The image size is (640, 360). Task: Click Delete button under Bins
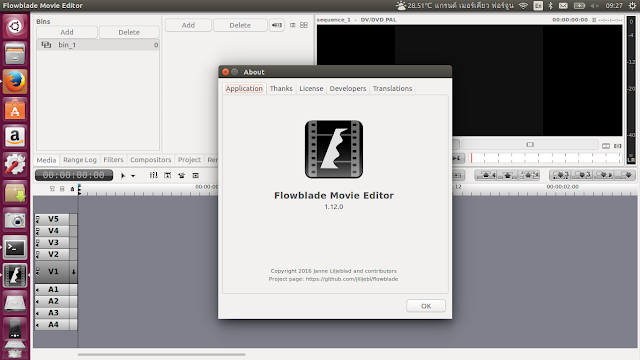(x=129, y=32)
